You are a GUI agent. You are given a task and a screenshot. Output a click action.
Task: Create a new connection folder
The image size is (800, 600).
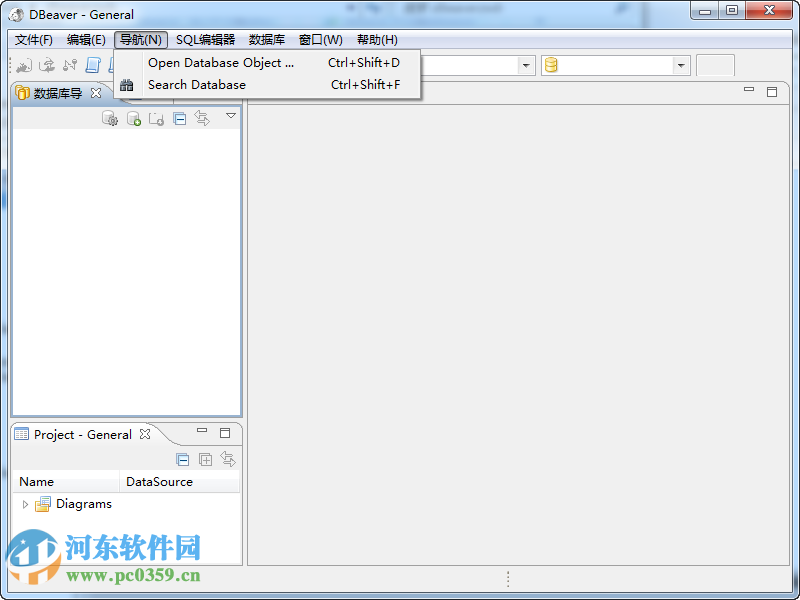point(157,118)
